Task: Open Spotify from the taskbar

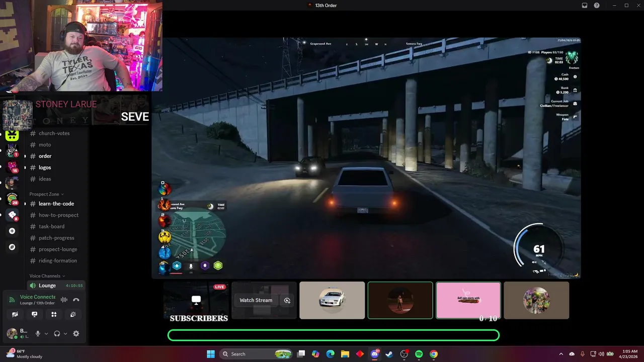Action: (419, 354)
